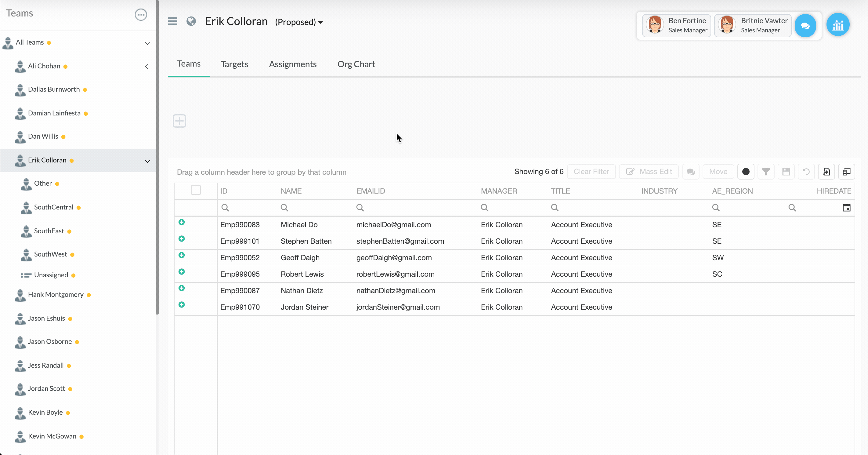Click the export grid icon
Viewport: 868px width, 455px height.
(826, 172)
